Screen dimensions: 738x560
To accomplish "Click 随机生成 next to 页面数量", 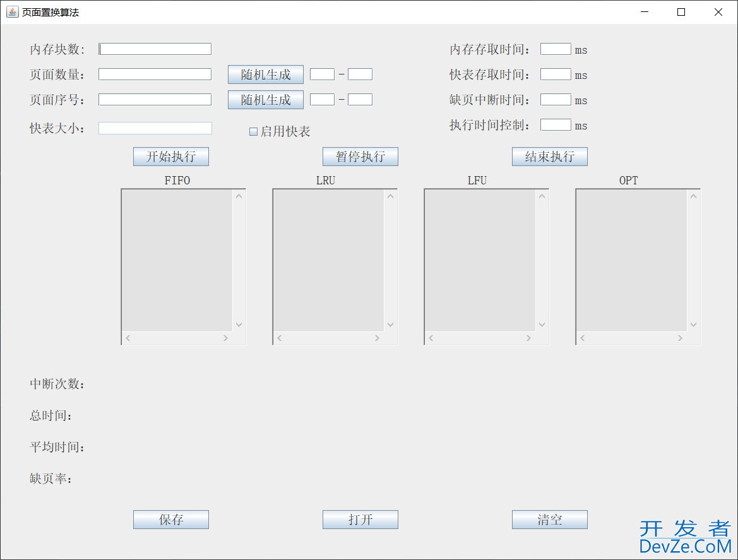I will point(265,74).
